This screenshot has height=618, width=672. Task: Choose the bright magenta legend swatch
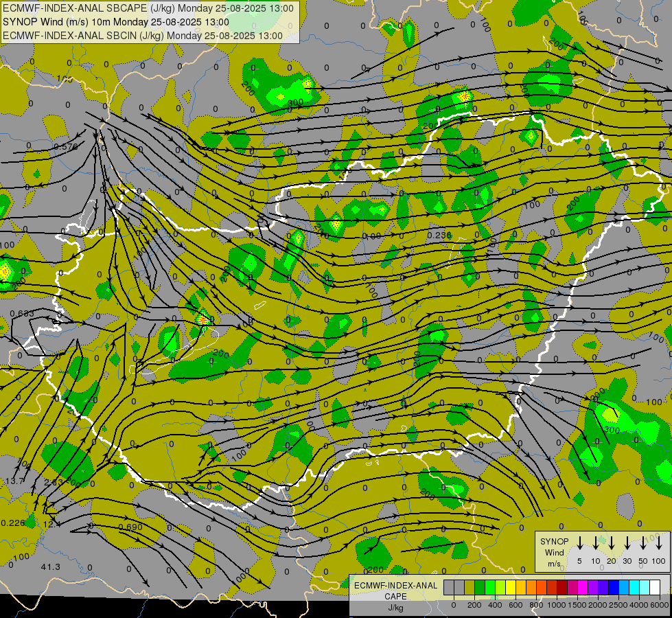point(583,587)
